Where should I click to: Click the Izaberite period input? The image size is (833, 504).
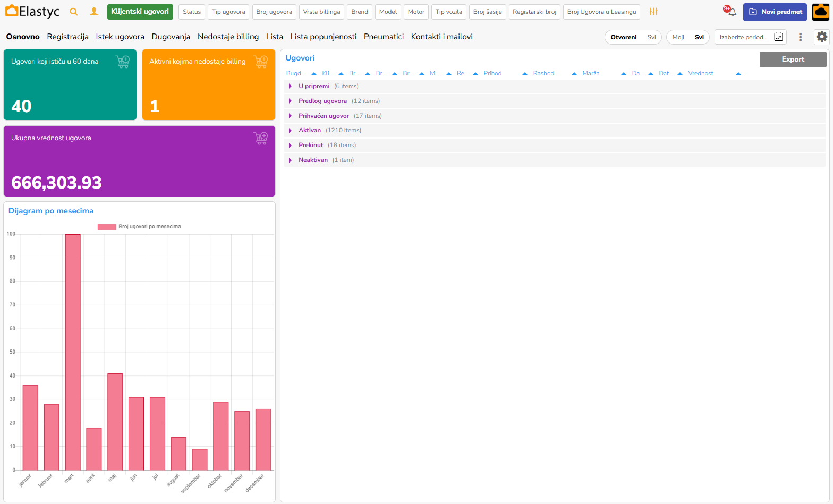tap(750, 37)
